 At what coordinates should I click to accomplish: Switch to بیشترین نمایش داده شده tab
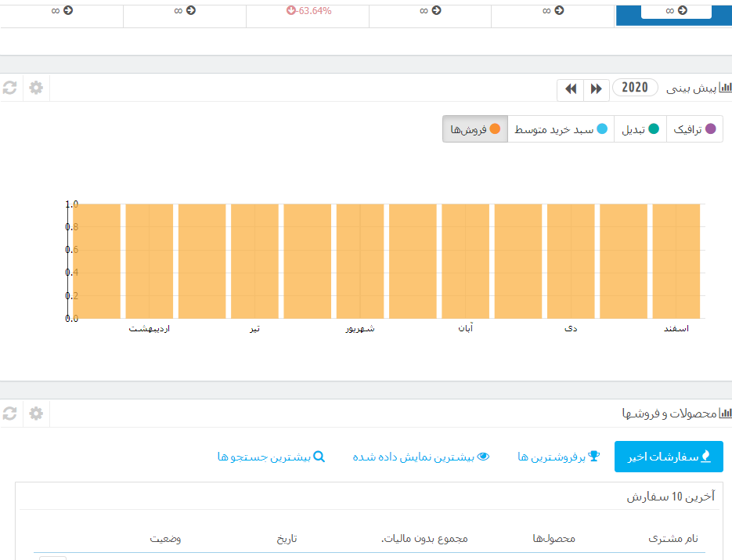click(x=420, y=457)
